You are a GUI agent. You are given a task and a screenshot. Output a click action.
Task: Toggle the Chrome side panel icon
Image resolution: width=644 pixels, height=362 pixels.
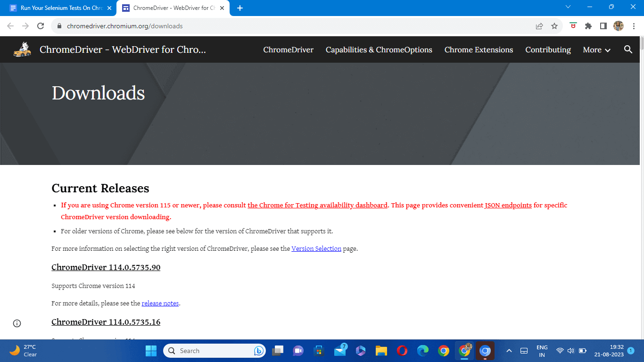click(x=603, y=26)
